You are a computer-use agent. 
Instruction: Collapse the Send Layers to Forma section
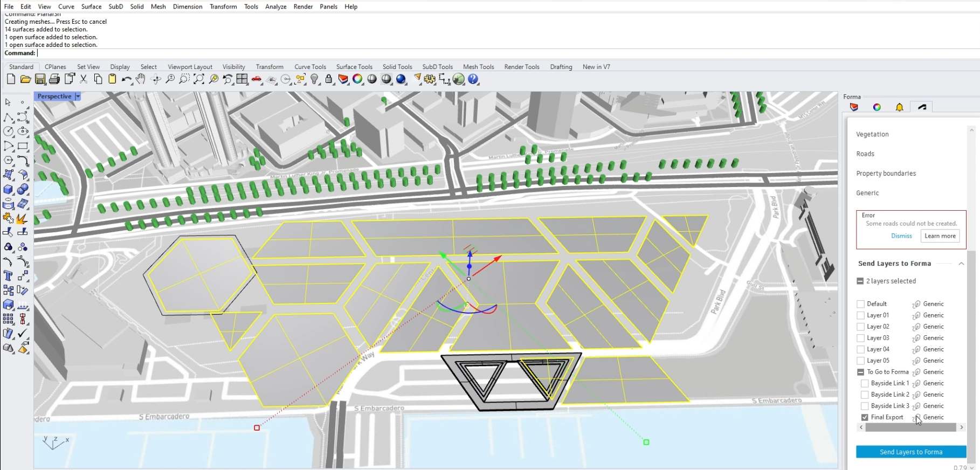pyautogui.click(x=961, y=264)
